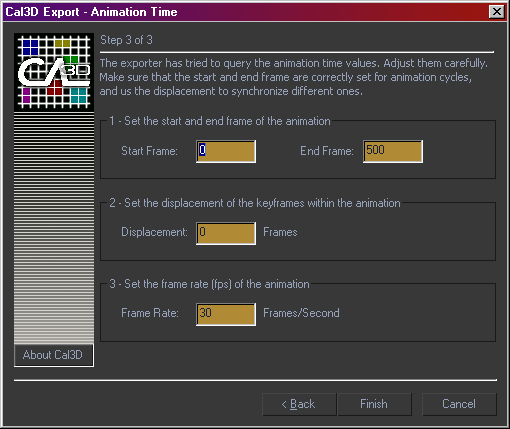This screenshot has height=429, width=510.
Task: Focus the Start Frame input field
Action: pos(226,151)
